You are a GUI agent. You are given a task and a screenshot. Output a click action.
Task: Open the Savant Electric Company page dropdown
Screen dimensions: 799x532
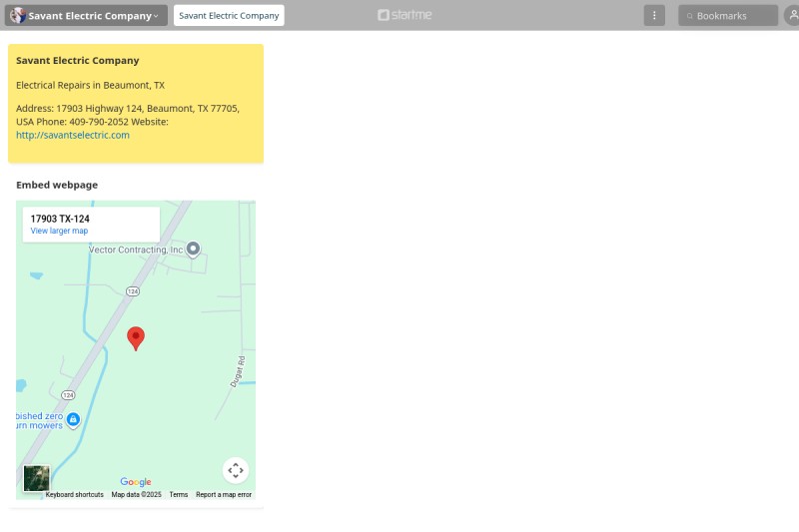click(86, 15)
